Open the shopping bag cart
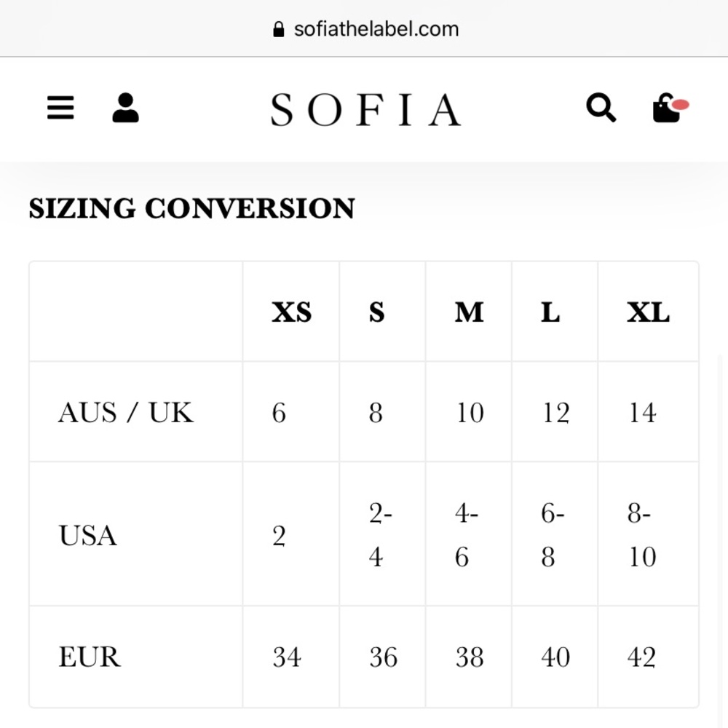 [x=668, y=108]
